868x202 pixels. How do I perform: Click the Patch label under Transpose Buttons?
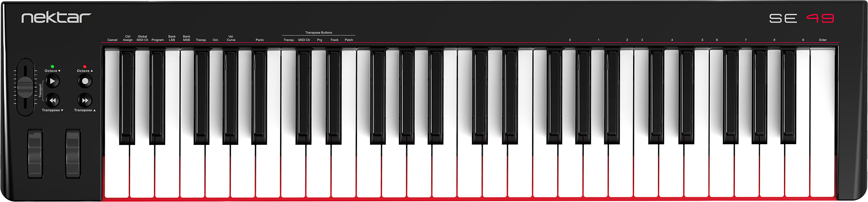tap(349, 40)
